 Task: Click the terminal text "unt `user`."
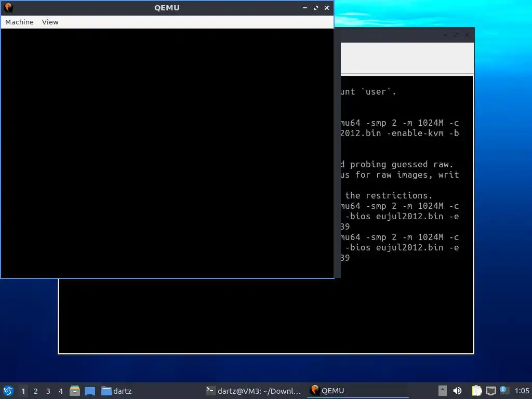tap(368, 91)
